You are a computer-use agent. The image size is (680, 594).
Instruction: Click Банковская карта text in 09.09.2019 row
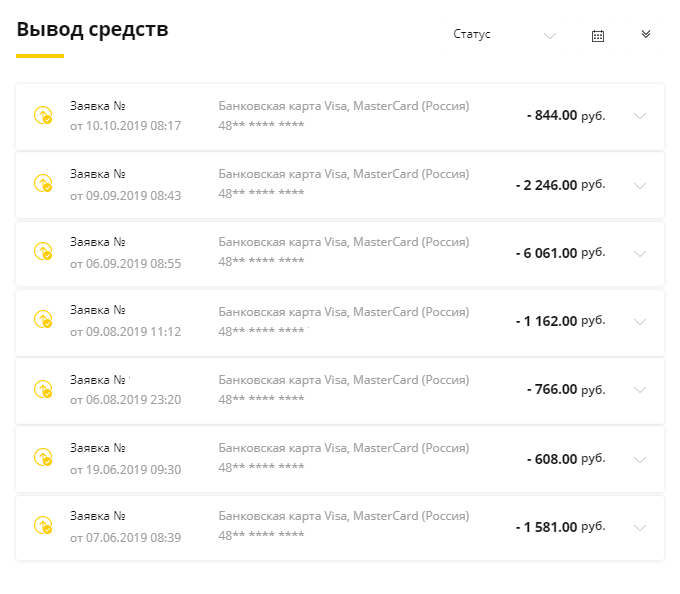click(343, 174)
